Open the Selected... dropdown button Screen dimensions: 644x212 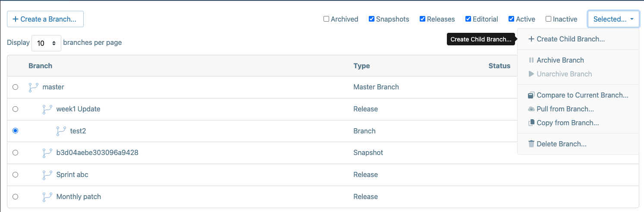613,19
